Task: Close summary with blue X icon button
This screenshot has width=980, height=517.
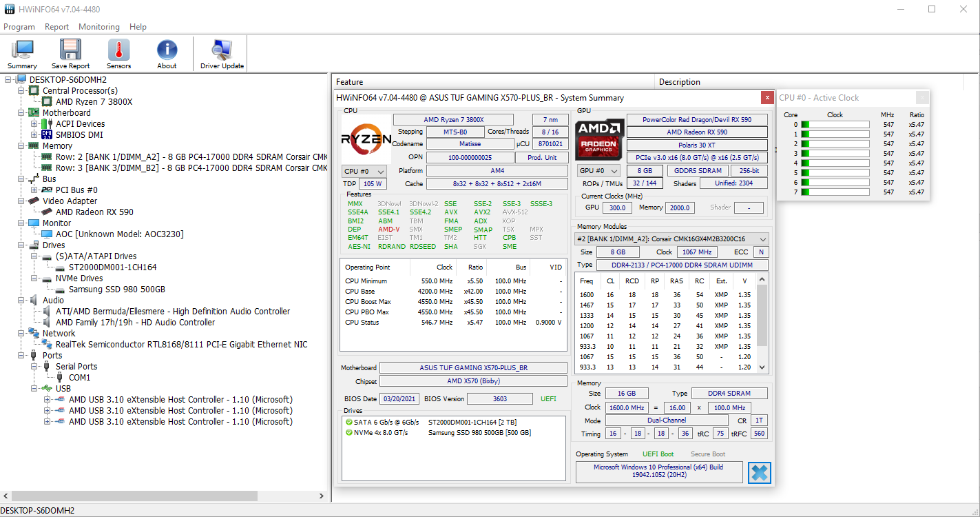Action: click(x=759, y=472)
